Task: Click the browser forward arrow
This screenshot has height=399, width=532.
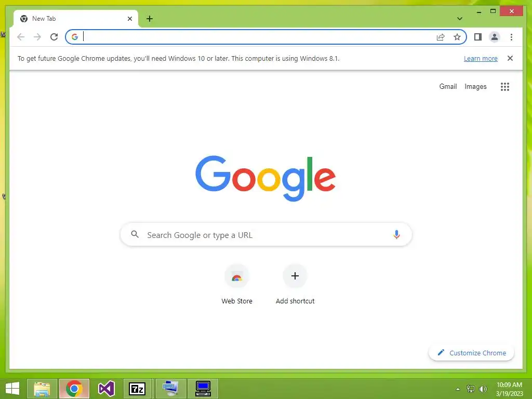Action: tap(37, 37)
